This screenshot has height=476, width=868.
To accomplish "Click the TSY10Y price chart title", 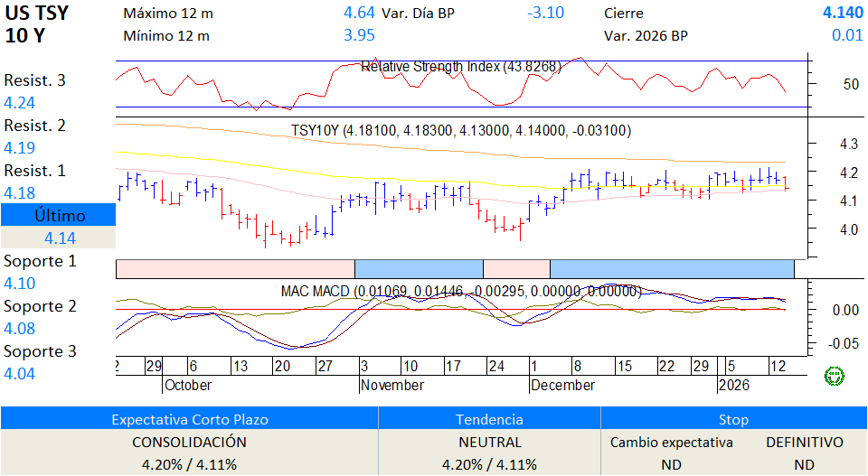I will click(461, 131).
